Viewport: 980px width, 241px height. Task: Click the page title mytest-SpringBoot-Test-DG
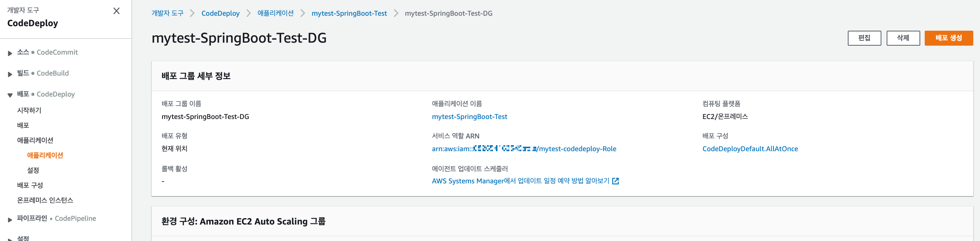point(239,38)
